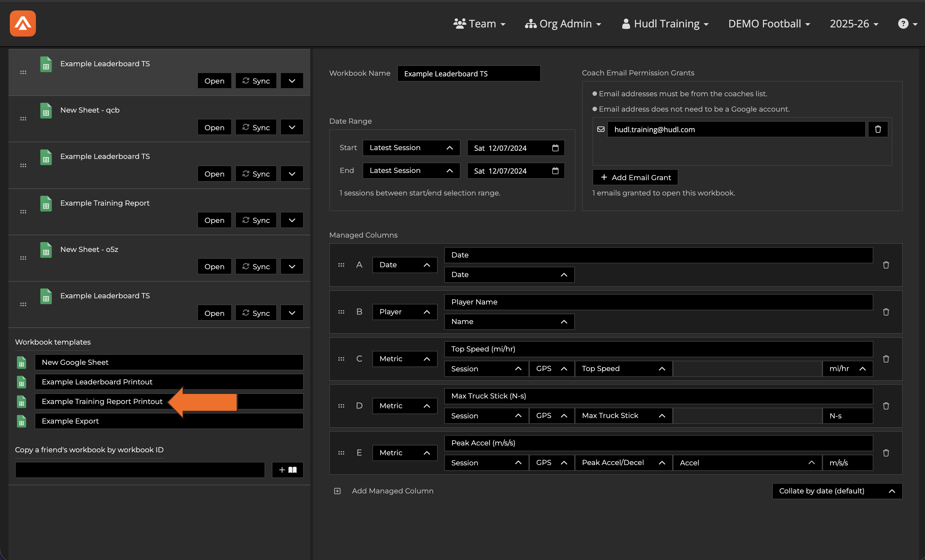
Task: Open the help question mark menu
Action: tap(907, 23)
